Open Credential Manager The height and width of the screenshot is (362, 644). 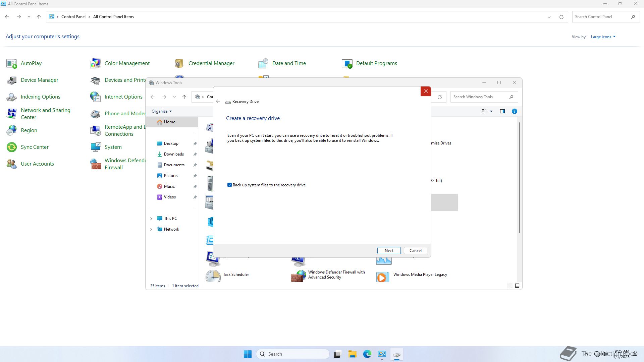coord(204,63)
